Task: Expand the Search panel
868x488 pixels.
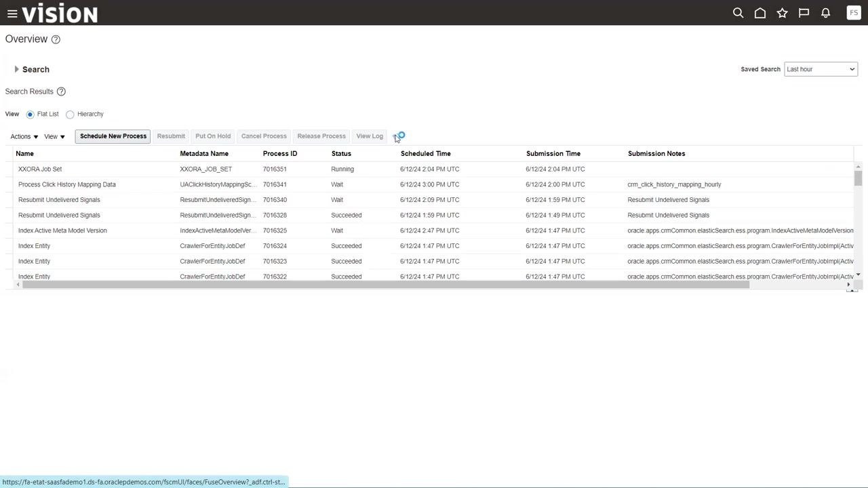Action: pos(16,69)
